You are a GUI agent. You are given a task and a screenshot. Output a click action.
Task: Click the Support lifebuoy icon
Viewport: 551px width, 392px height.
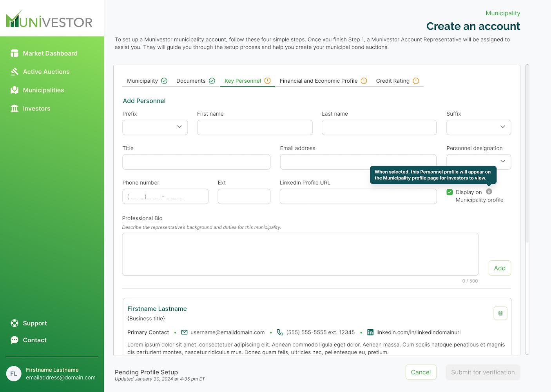[x=14, y=323]
